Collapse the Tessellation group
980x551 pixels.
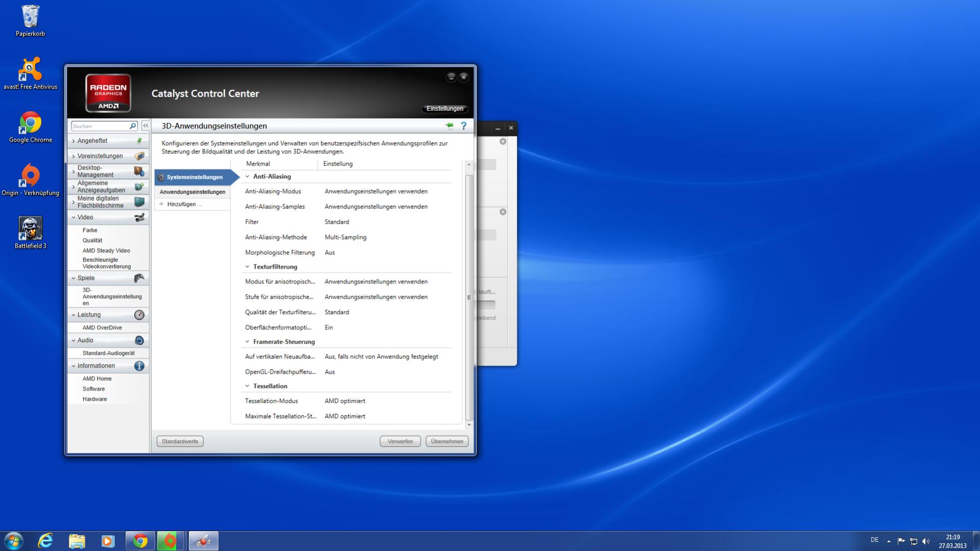coord(247,386)
